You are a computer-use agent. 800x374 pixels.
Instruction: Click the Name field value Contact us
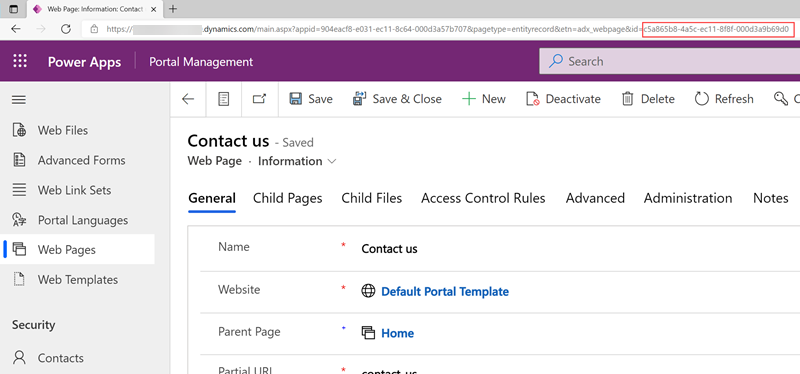[389, 249]
